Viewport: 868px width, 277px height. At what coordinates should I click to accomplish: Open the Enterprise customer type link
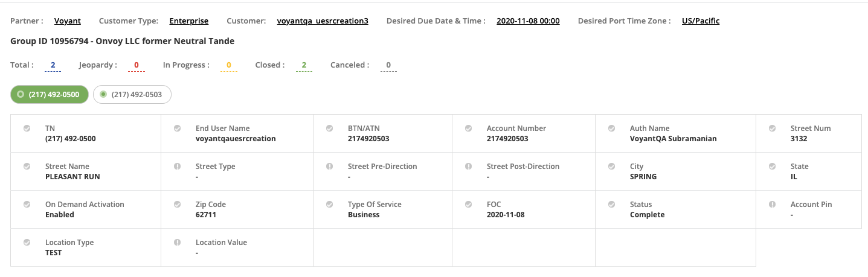pyautogui.click(x=188, y=21)
